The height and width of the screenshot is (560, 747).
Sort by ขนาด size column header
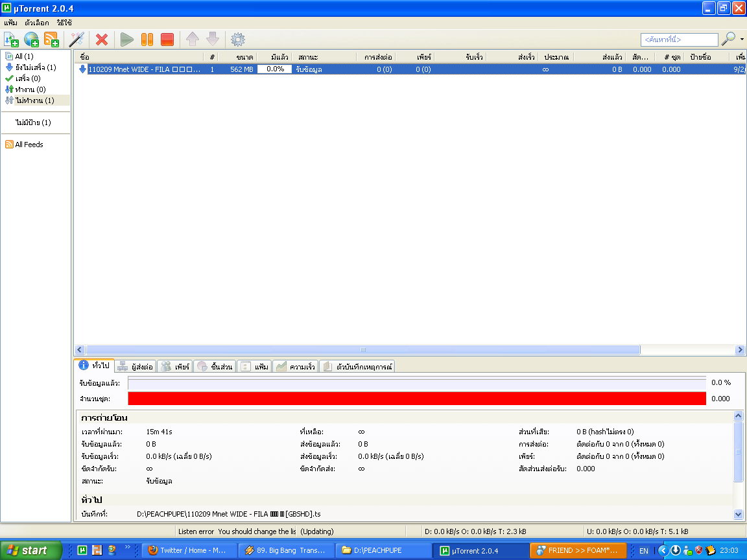tap(237, 56)
